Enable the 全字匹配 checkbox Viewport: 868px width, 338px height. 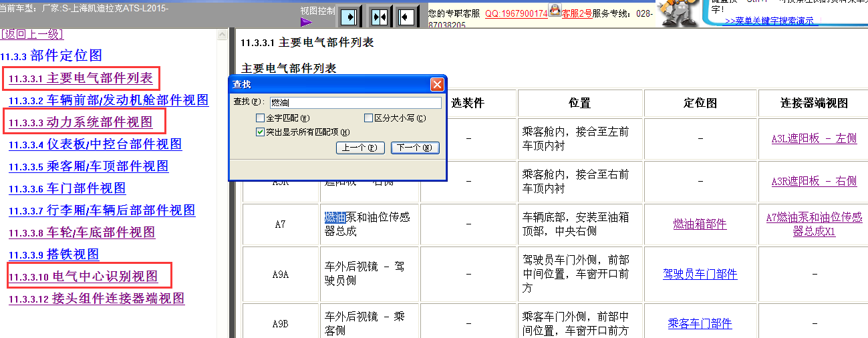(261, 118)
